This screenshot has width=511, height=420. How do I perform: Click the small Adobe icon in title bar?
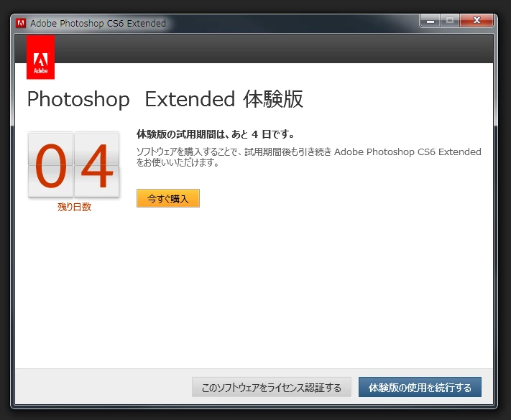tap(21, 23)
